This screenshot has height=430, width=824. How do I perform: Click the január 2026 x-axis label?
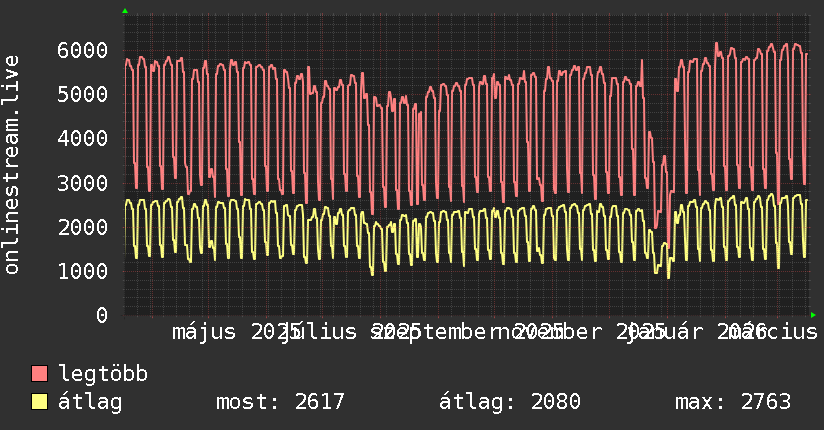coord(697,332)
